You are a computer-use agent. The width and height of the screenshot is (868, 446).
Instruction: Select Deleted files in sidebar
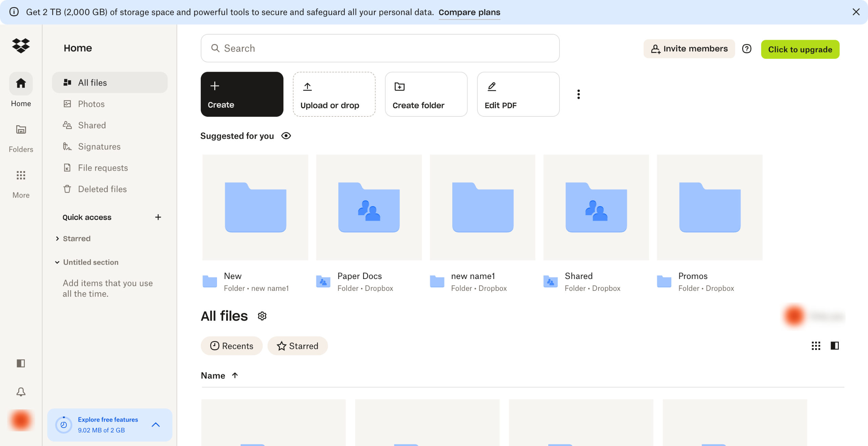tap(102, 189)
